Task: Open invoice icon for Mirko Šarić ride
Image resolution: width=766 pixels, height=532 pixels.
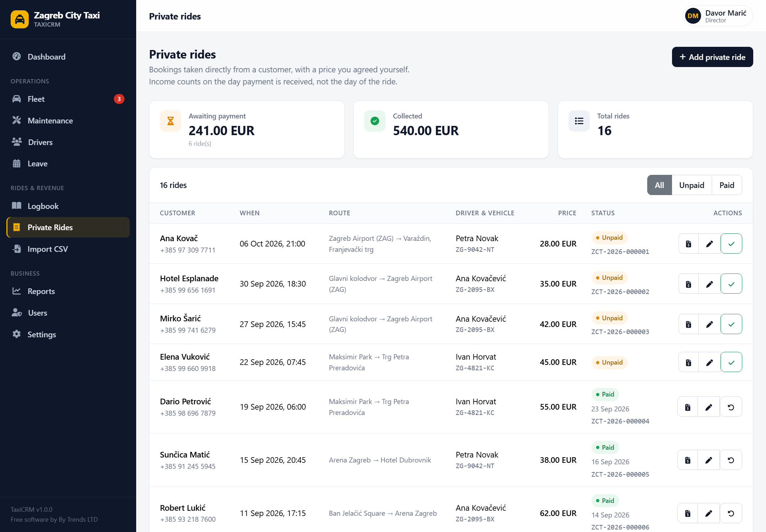Action: click(688, 324)
